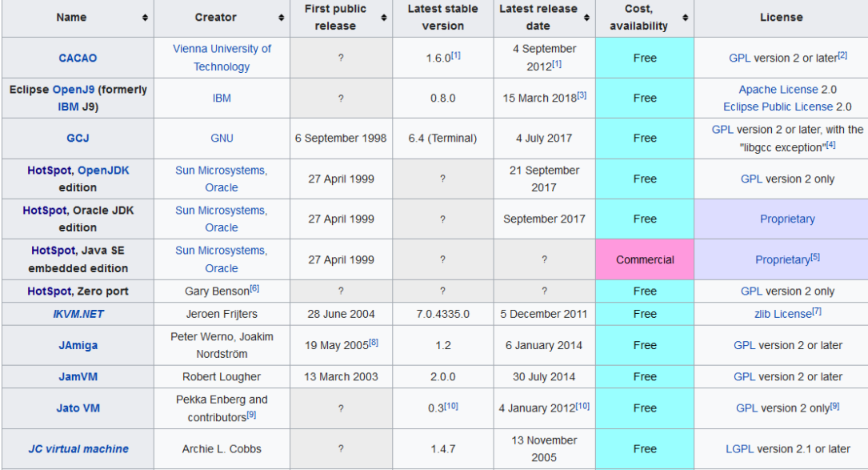Open Sun Microsystems link in OpenJDK row

pyautogui.click(x=222, y=171)
